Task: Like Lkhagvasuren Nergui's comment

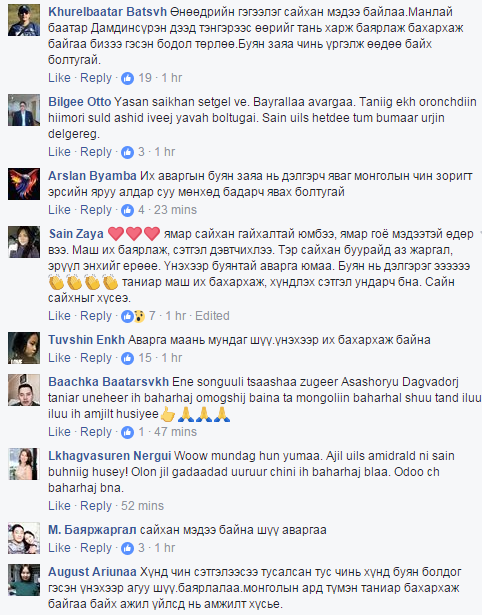Action: point(59,506)
